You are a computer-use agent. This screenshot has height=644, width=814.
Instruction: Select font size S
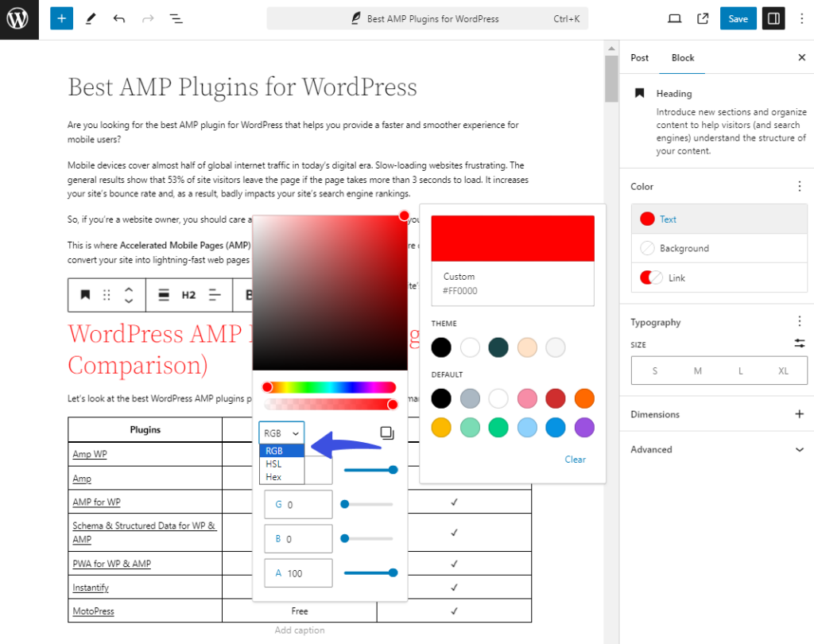pos(655,370)
